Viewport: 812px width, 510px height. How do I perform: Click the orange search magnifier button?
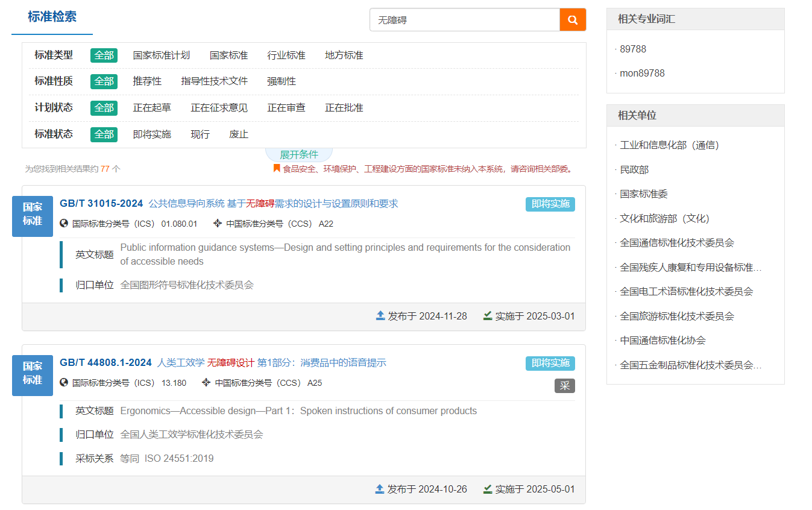click(x=573, y=20)
